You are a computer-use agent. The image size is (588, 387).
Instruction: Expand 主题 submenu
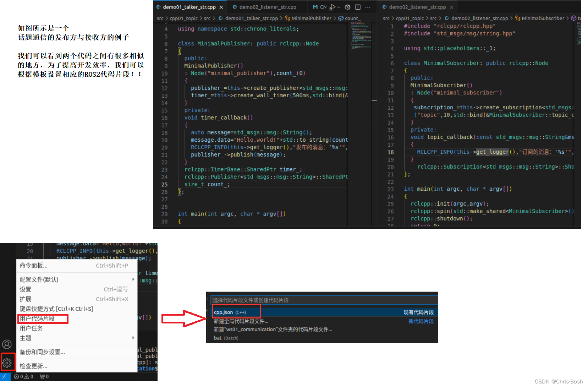tap(77, 338)
